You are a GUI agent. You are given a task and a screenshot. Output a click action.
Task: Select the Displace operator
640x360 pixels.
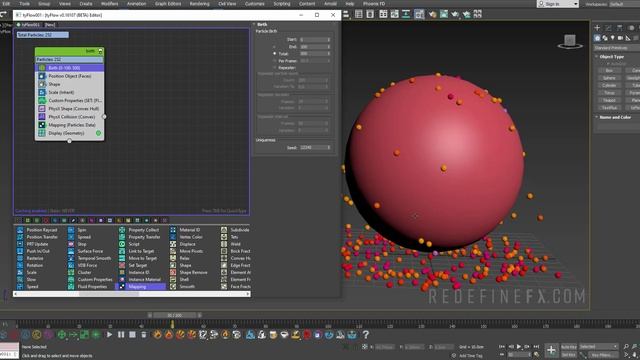tap(188, 244)
